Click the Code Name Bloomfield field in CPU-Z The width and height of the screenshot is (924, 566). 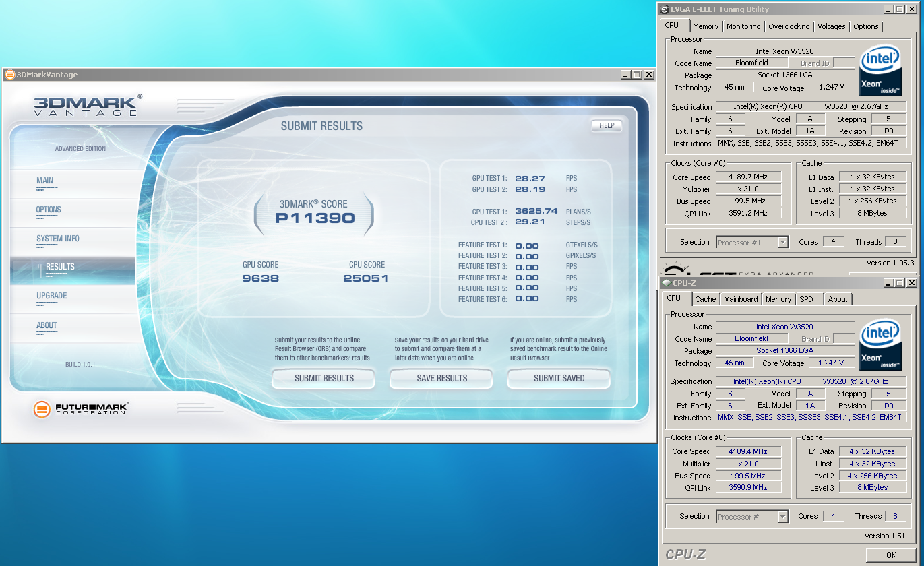(x=751, y=339)
